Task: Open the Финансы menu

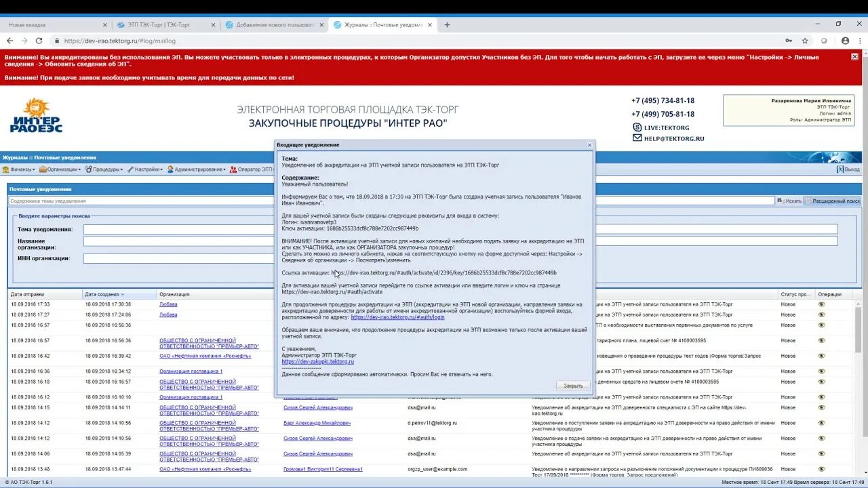Action: point(20,169)
